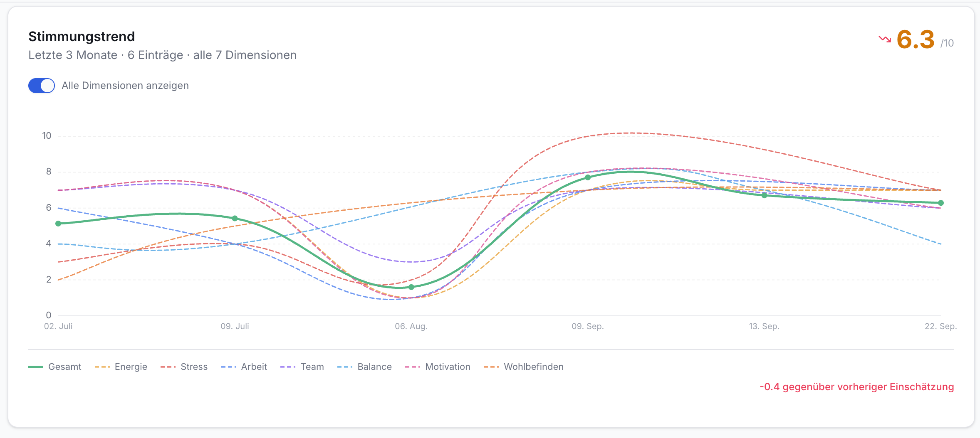Click the y-axis label 4

pos(49,244)
